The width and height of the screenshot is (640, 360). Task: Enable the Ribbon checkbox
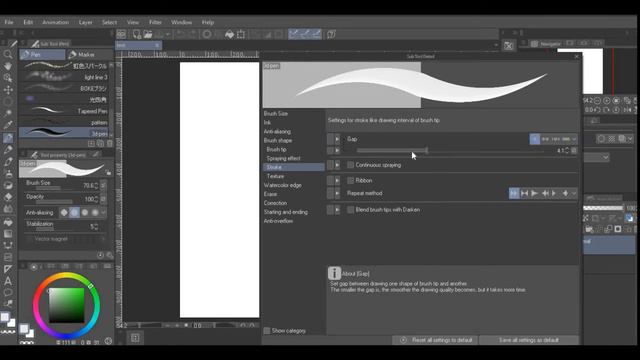(x=350, y=180)
